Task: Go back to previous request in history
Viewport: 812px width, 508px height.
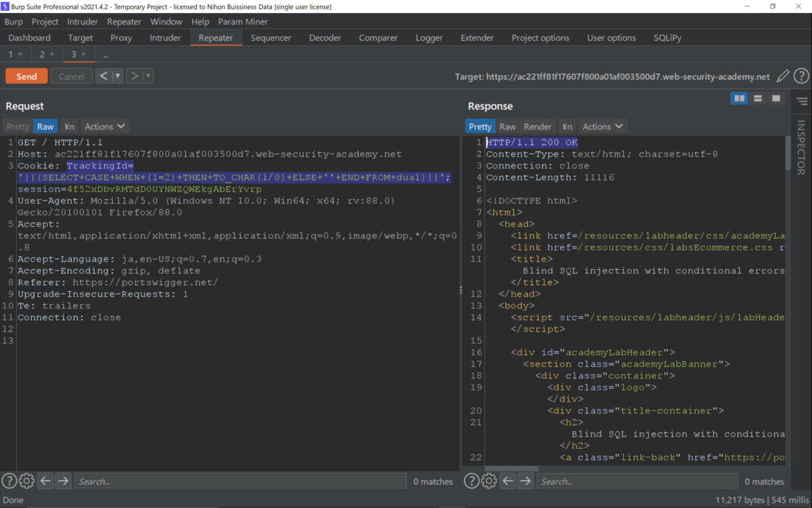Action: 104,76
